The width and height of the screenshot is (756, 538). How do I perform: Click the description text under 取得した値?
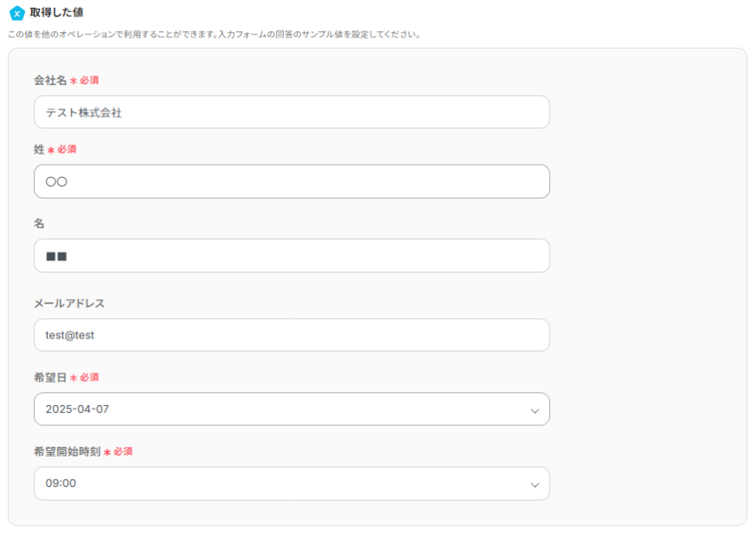point(214,35)
